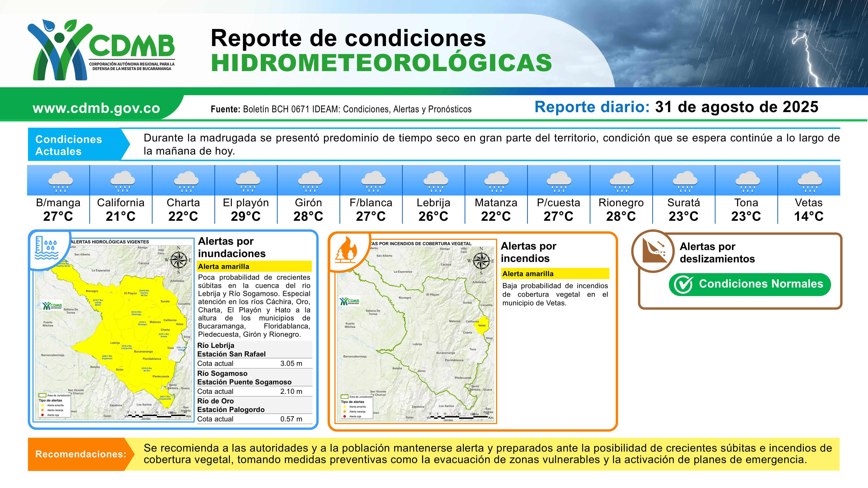Click the Río Sogamoso Cota actual value
868x488 pixels.
click(x=291, y=391)
